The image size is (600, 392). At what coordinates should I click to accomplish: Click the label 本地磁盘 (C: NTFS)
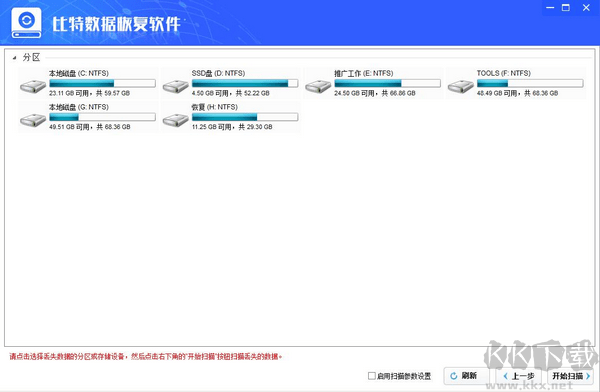pos(79,73)
